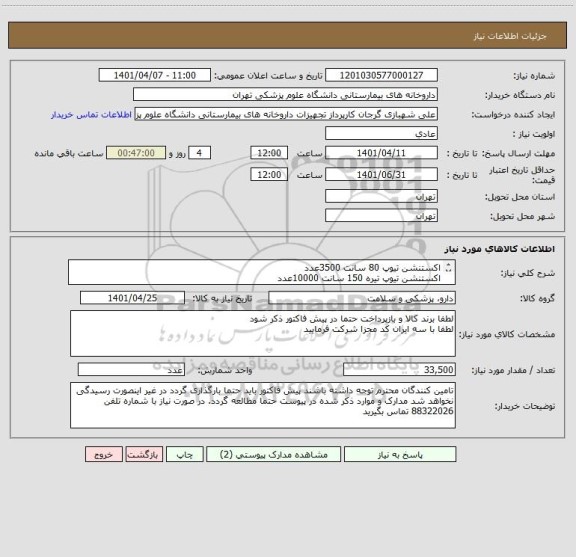The image size is (576, 557).
Task: Click the response deadline time 12:00 field
Action: point(269,153)
